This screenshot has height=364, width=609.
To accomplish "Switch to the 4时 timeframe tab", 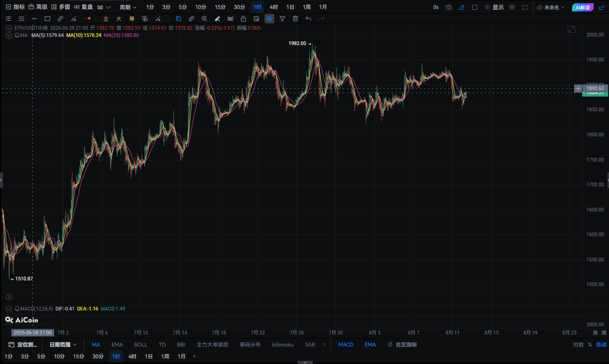I will [274, 7].
